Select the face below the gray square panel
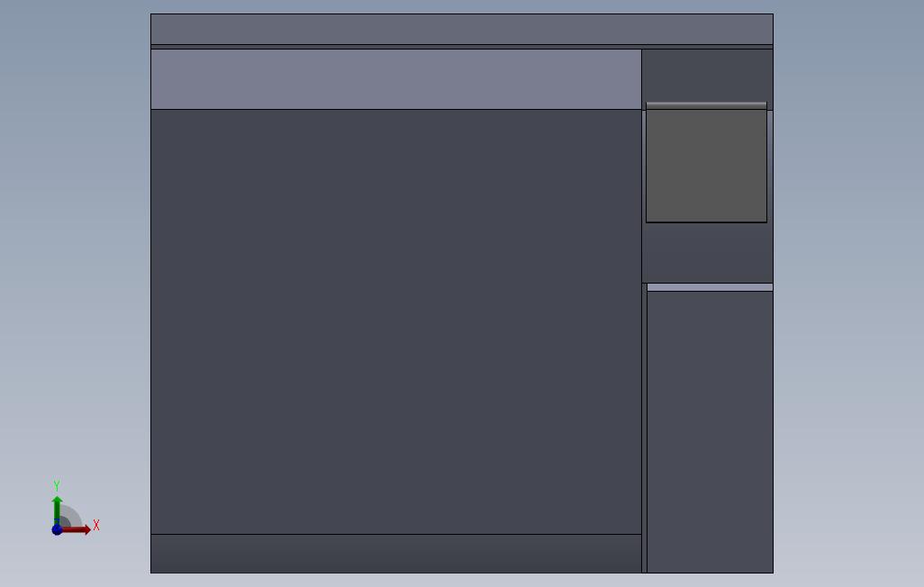The image size is (924, 587). (x=707, y=253)
